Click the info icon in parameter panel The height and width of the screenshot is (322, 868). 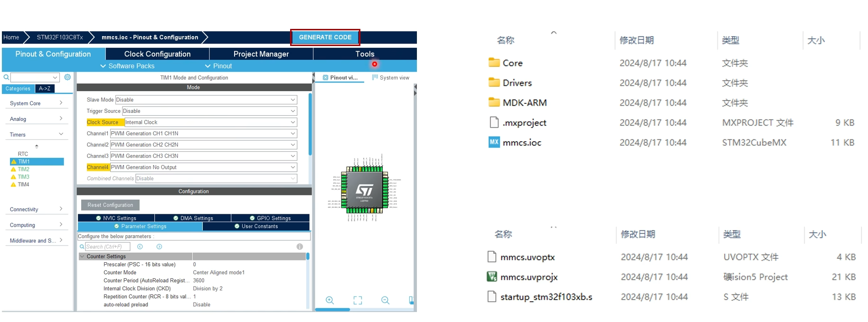click(300, 247)
